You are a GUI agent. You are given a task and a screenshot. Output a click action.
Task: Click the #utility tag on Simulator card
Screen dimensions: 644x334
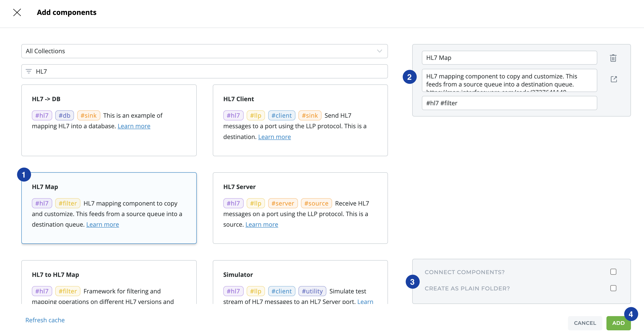[312, 291]
